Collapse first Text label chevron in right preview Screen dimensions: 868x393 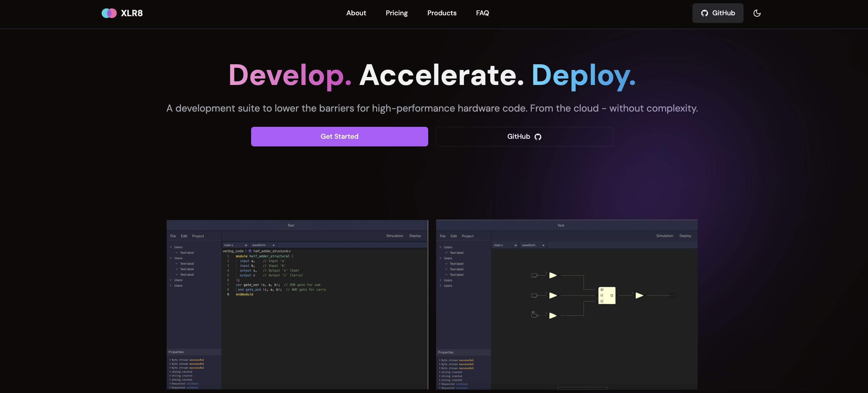click(x=446, y=252)
